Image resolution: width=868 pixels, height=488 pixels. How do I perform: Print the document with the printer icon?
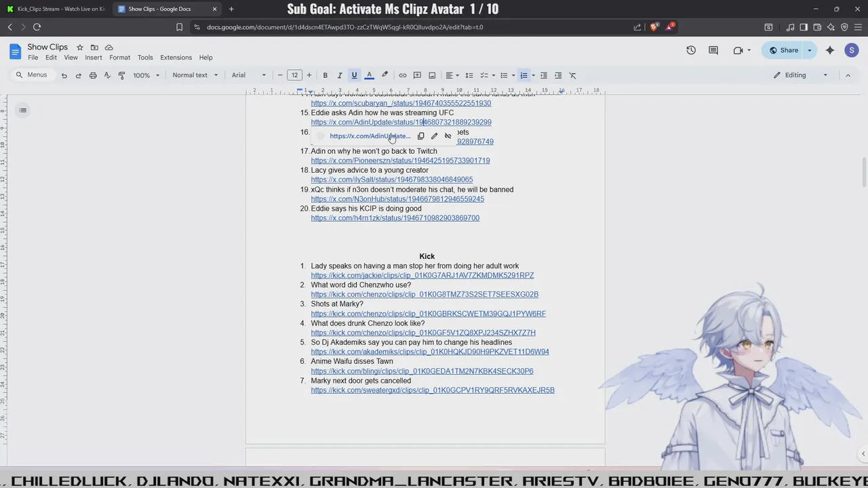(x=93, y=75)
